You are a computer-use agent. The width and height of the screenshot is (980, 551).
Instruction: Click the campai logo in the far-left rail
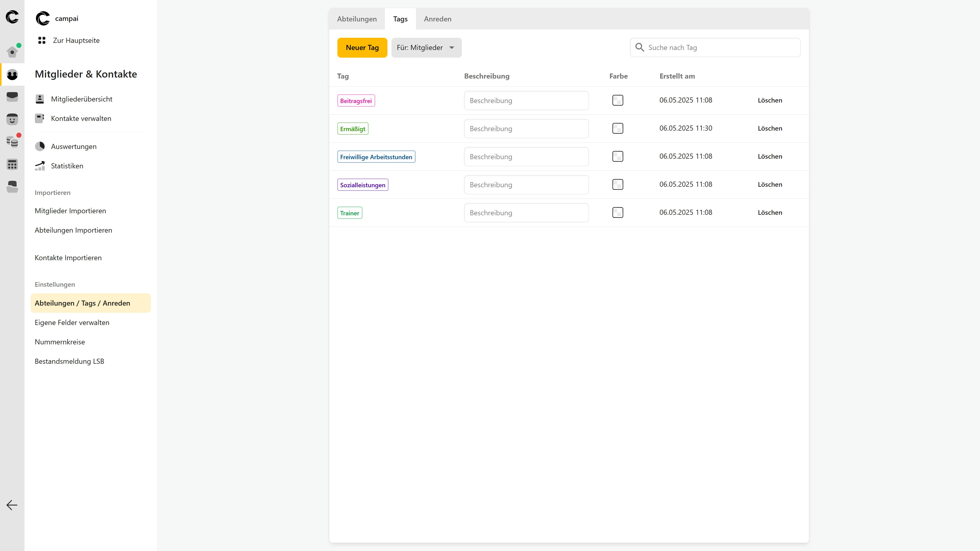click(12, 17)
